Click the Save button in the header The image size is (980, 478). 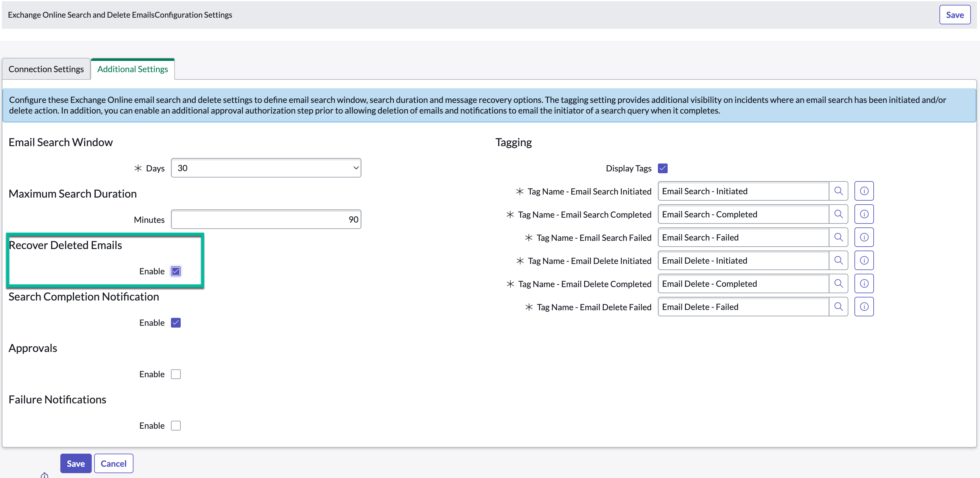955,15
